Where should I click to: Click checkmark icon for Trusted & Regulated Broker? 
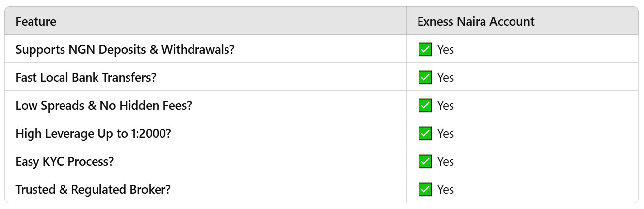pyautogui.click(x=425, y=189)
